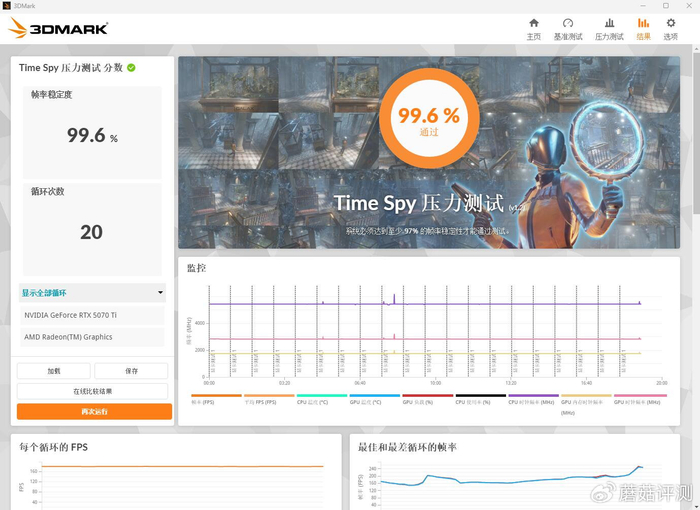This screenshot has height=510, width=700.
Task: Click the green validation checkmark icon
Action: (131, 68)
